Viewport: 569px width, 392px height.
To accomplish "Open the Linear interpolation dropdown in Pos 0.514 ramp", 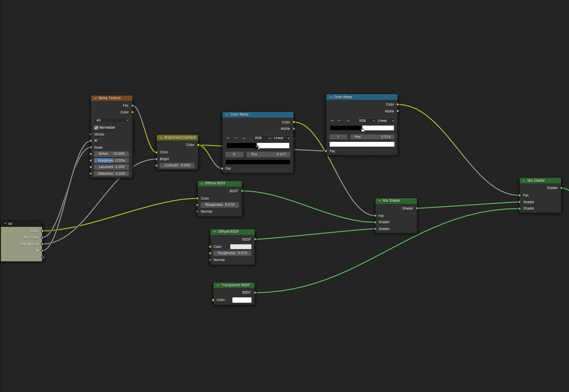I will (385, 121).
